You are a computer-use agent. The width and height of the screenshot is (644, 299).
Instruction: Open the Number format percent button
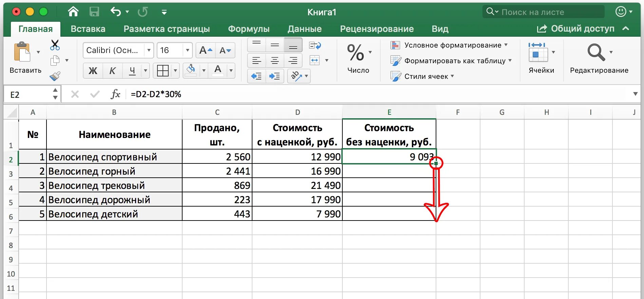coord(356,52)
